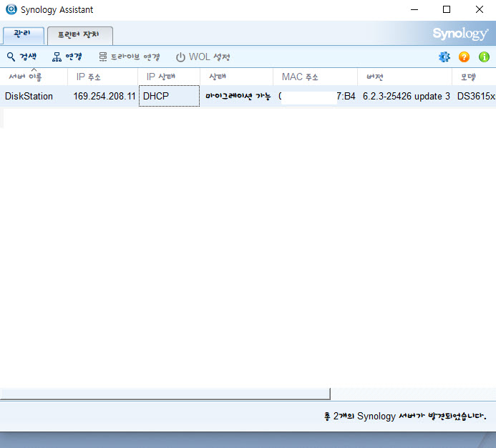Click the 드라이브 연결 drive mapping button
Image resolution: width=496 pixels, height=448 pixels.
(x=129, y=57)
